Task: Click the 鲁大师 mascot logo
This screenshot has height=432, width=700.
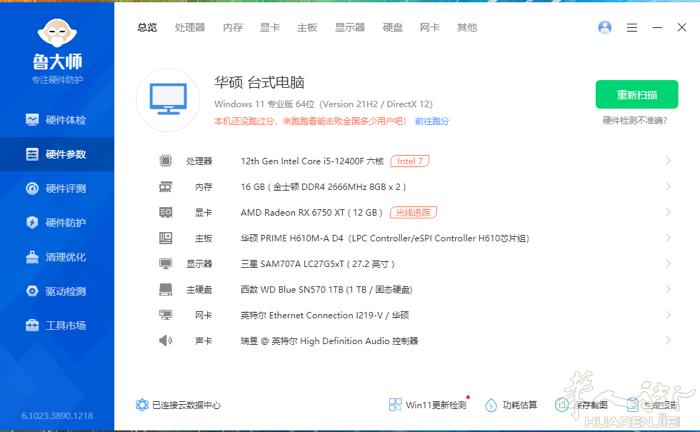Action: point(57,33)
